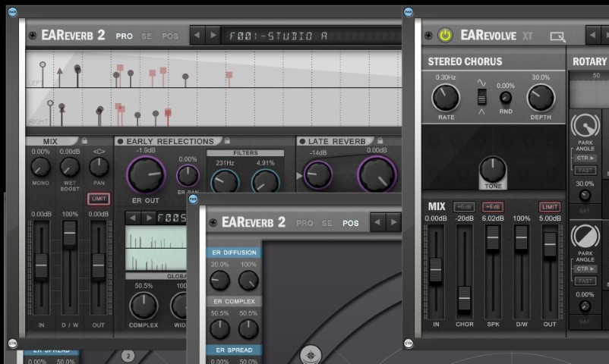Click EAREVOLVE SPK fader handle
Viewport: 609px width, 364px height.
point(493,237)
